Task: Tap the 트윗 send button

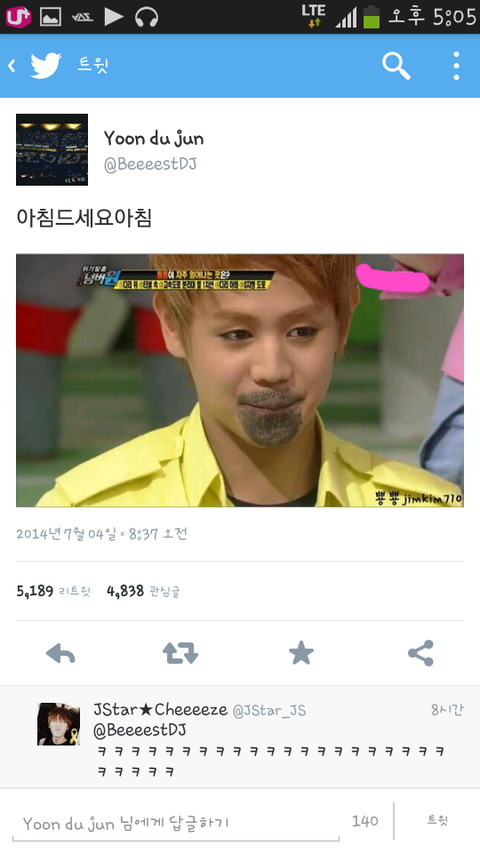Action: pyautogui.click(x=438, y=821)
